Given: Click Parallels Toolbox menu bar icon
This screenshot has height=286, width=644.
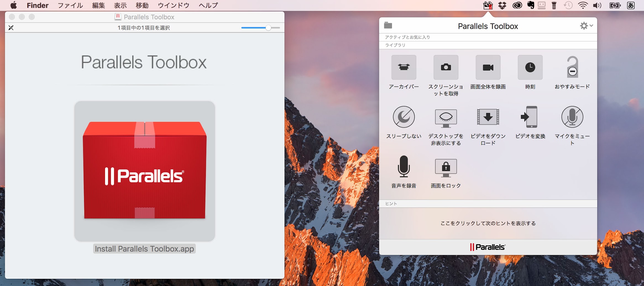Looking at the screenshot, I should click(x=488, y=5).
